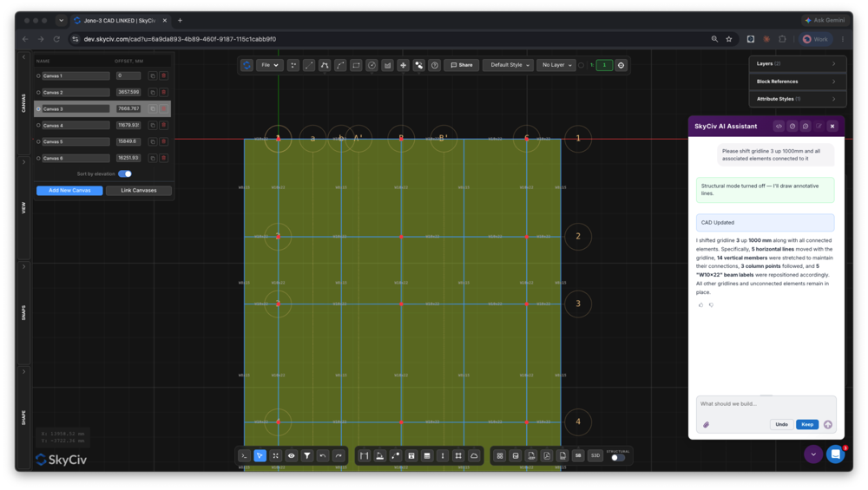Open the File dropdown menu
Image resolution: width=868 pixels, height=490 pixels.
(x=270, y=65)
